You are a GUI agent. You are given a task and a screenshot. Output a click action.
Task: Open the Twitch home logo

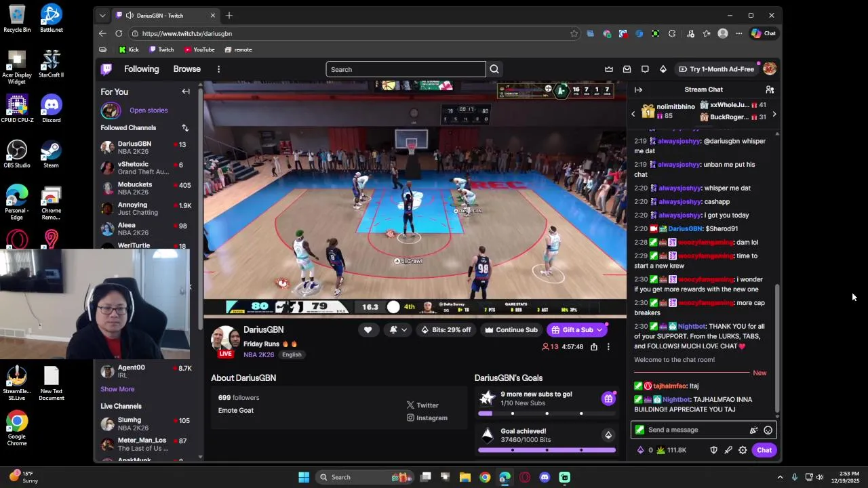click(106, 69)
